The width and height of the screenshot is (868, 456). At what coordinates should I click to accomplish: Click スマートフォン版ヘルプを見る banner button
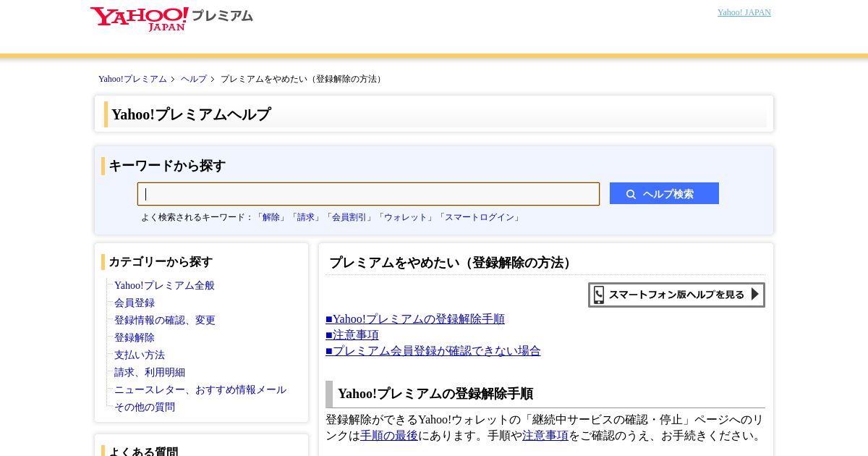tap(676, 295)
